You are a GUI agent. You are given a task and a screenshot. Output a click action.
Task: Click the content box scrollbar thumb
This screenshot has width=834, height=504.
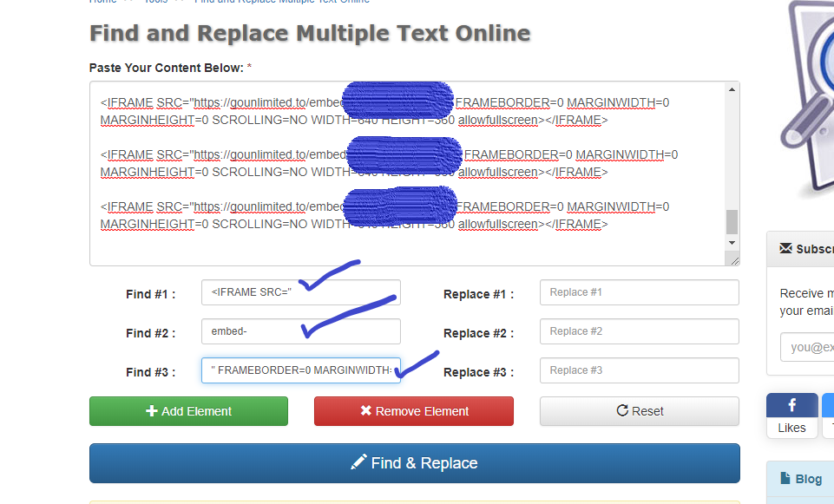click(x=732, y=221)
